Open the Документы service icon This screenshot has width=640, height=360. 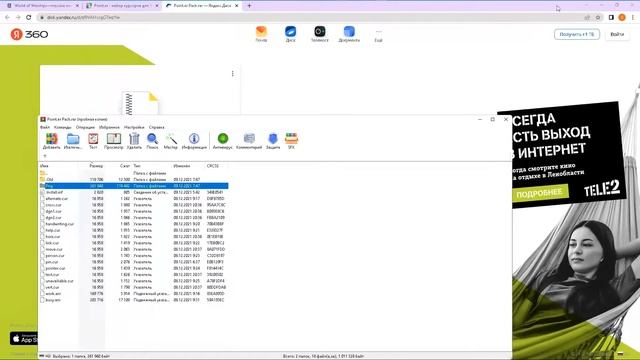point(349,34)
